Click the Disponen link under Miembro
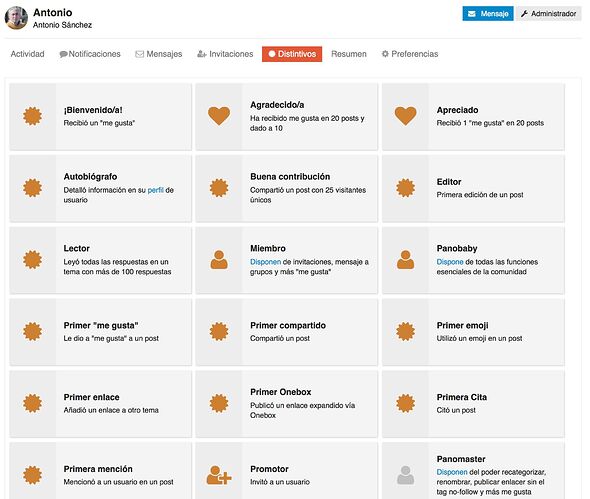Viewport: 590px width, 499px height. (265, 262)
